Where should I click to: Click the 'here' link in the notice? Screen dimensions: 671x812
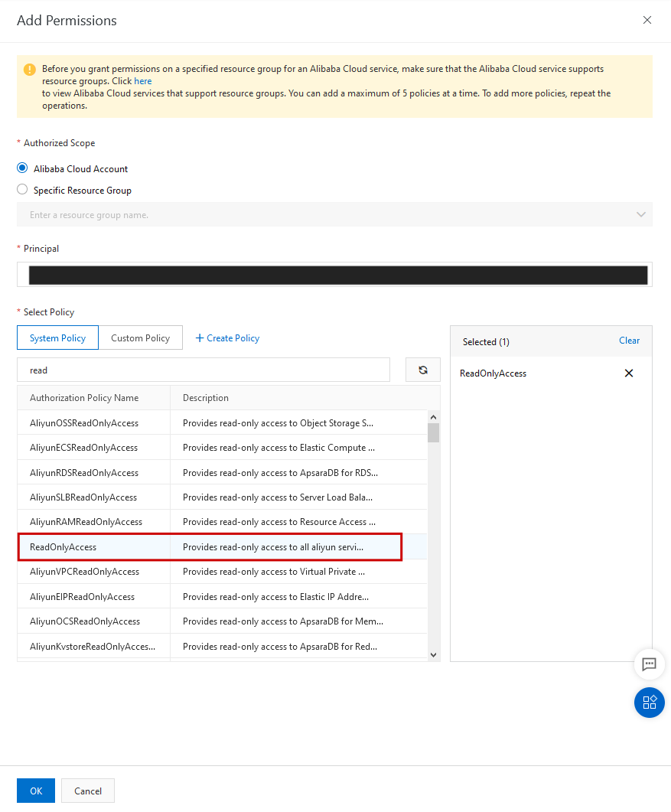pyautogui.click(x=143, y=81)
